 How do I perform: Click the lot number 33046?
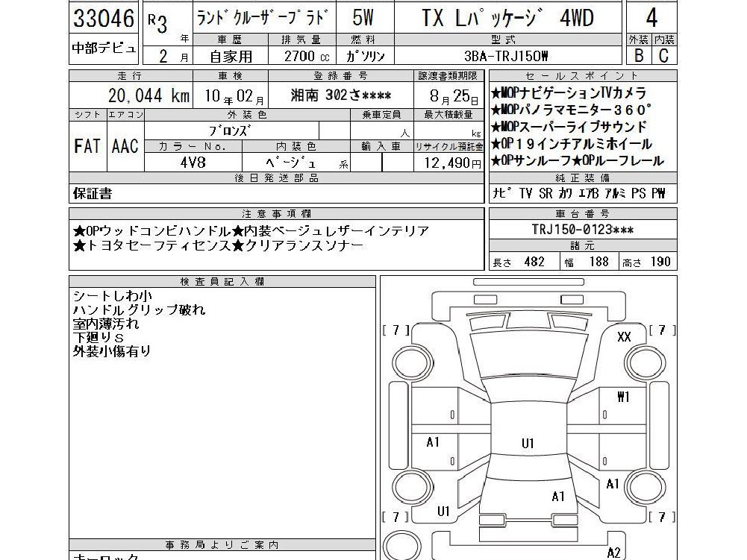[104, 19]
